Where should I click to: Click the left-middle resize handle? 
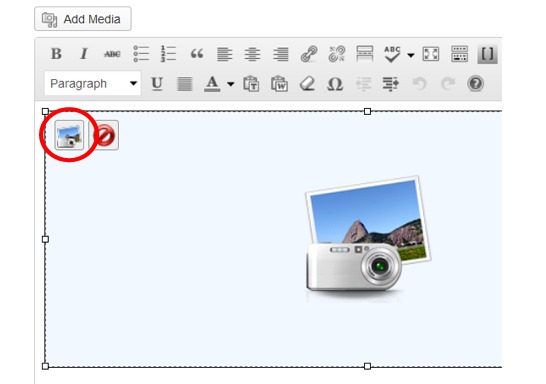pos(45,239)
